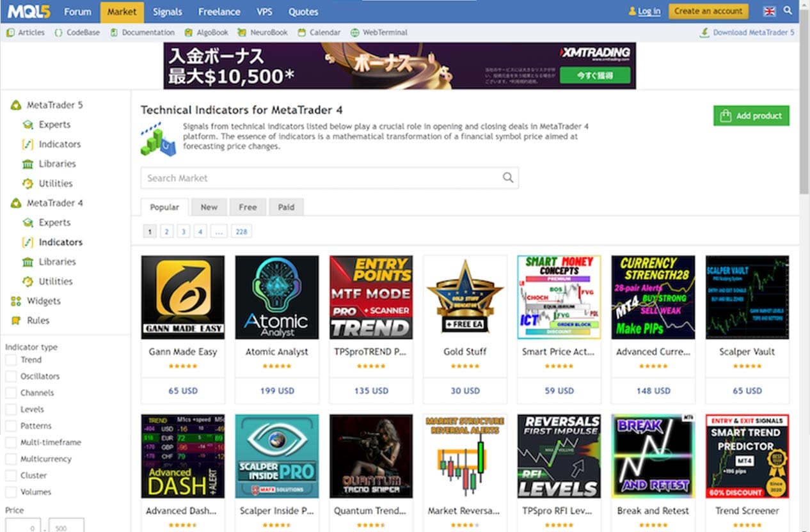Open the Log in link
810x532 pixels.
[x=649, y=12]
